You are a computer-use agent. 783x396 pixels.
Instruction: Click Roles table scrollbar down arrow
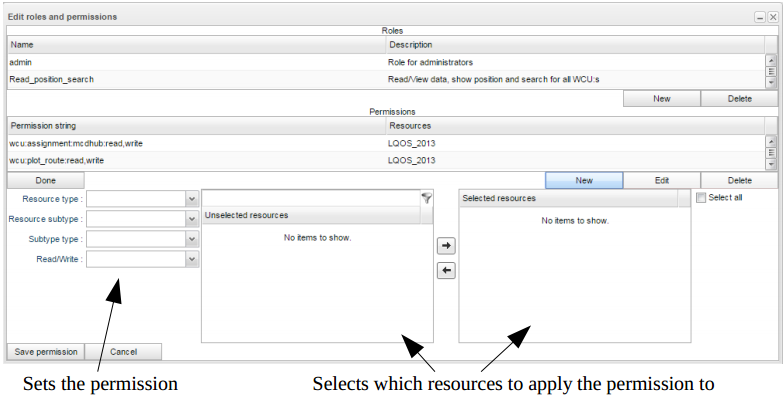coord(771,83)
